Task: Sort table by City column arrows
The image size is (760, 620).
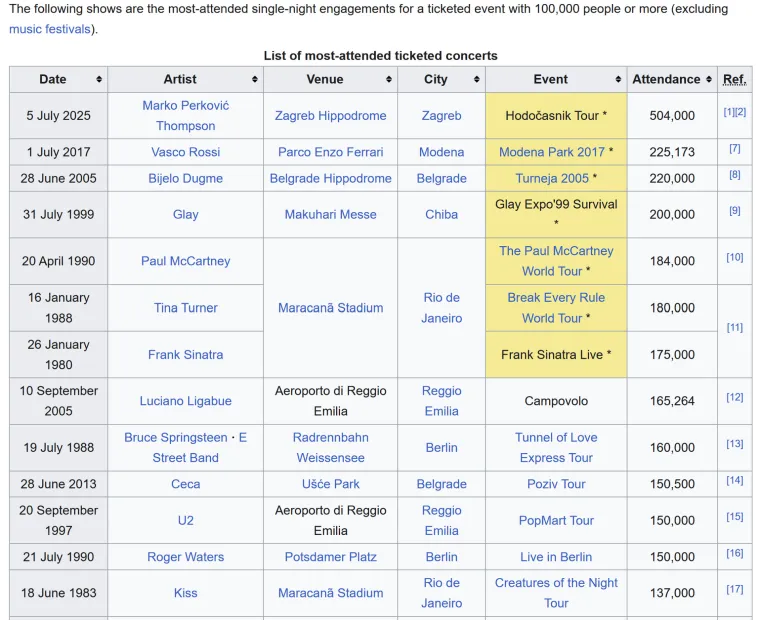Action: [x=476, y=79]
